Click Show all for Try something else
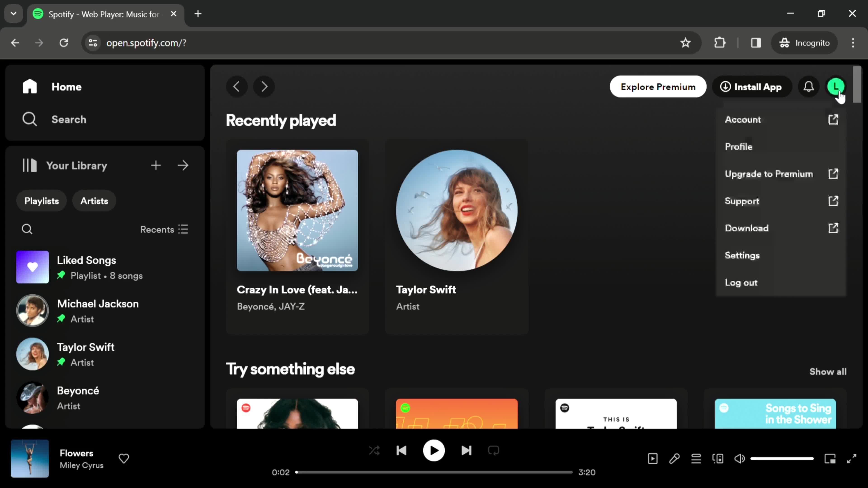Viewport: 868px width, 488px height. point(828,371)
